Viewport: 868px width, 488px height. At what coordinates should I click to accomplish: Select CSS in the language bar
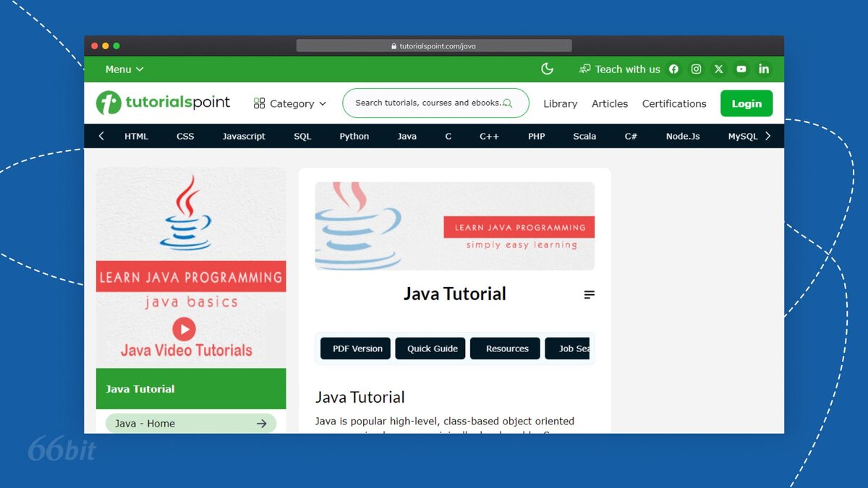pyautogui.click(x=185, y=136)
